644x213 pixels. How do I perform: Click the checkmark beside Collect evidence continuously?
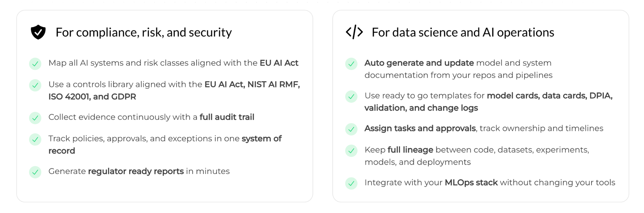35,118
